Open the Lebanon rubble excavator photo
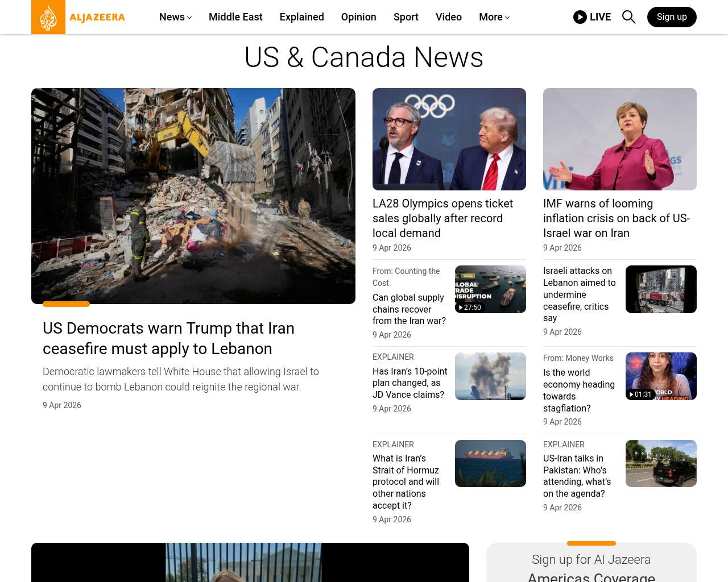 (193, 196)
